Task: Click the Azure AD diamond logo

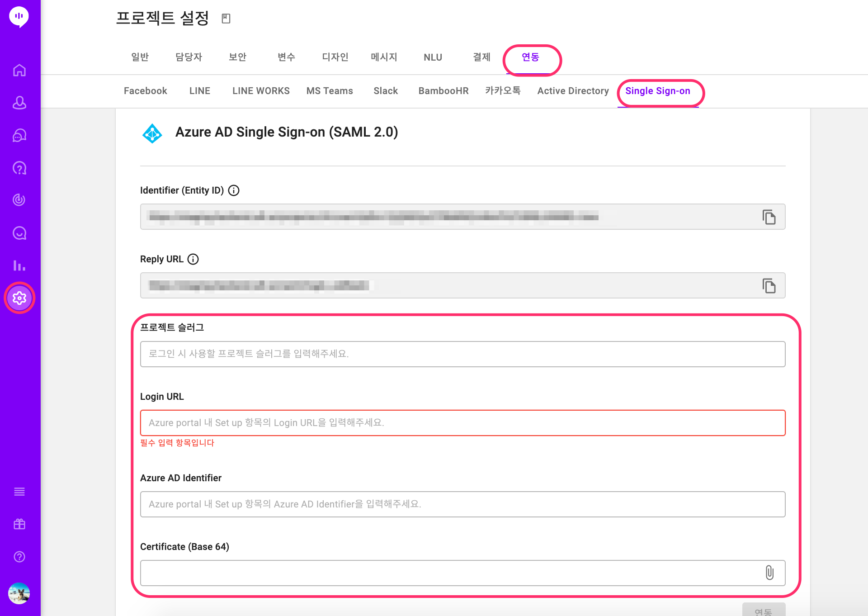Action: [x=152, y=133]
